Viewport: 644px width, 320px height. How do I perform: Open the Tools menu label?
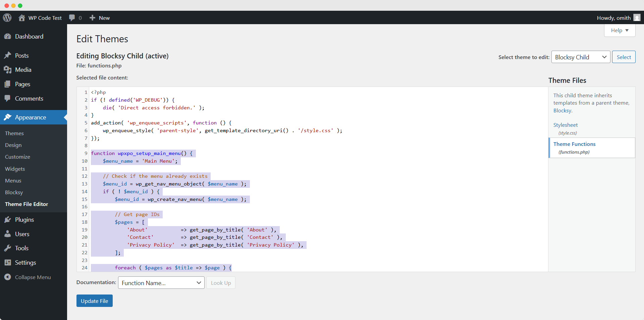pyautogui.click(x=22, y=248)
